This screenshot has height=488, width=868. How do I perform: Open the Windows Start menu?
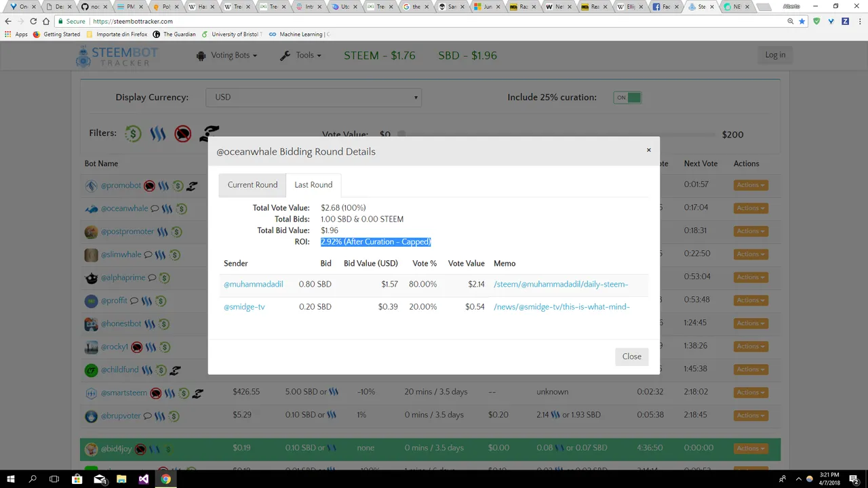point(11,479)
